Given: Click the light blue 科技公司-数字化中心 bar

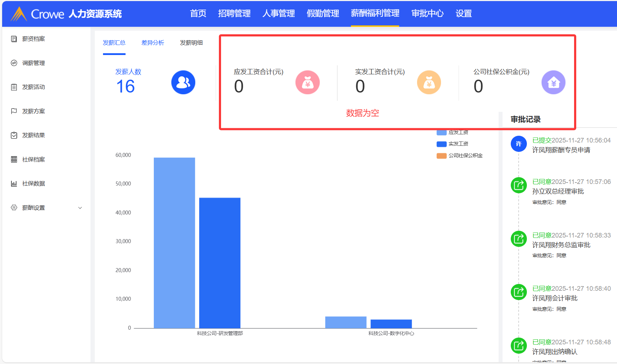Looking at the screenshot, I should pos(346,322).
